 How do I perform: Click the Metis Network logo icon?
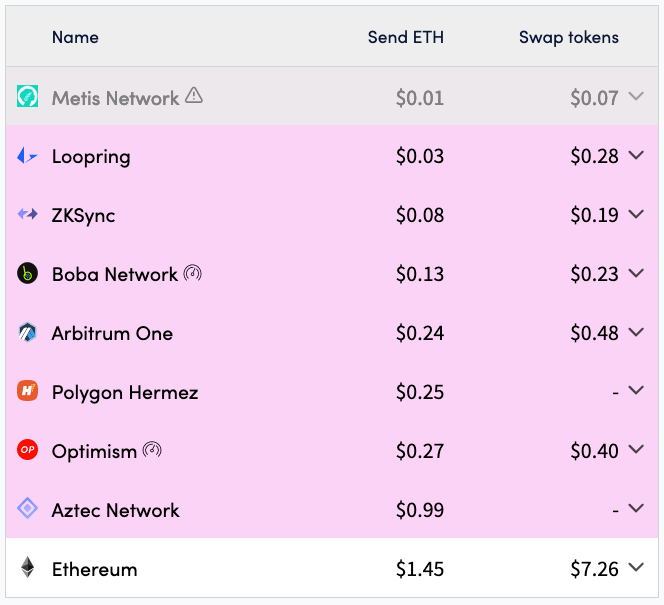(x=28, y=96)
